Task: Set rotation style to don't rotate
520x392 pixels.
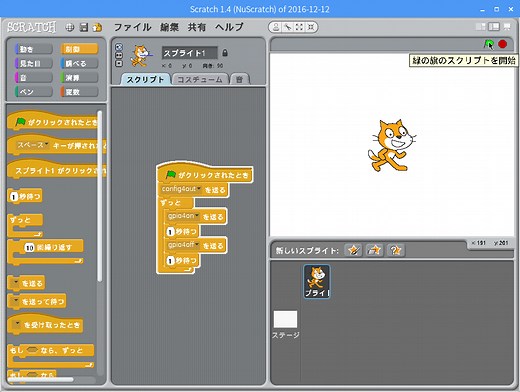Action: tap(119, 63)
